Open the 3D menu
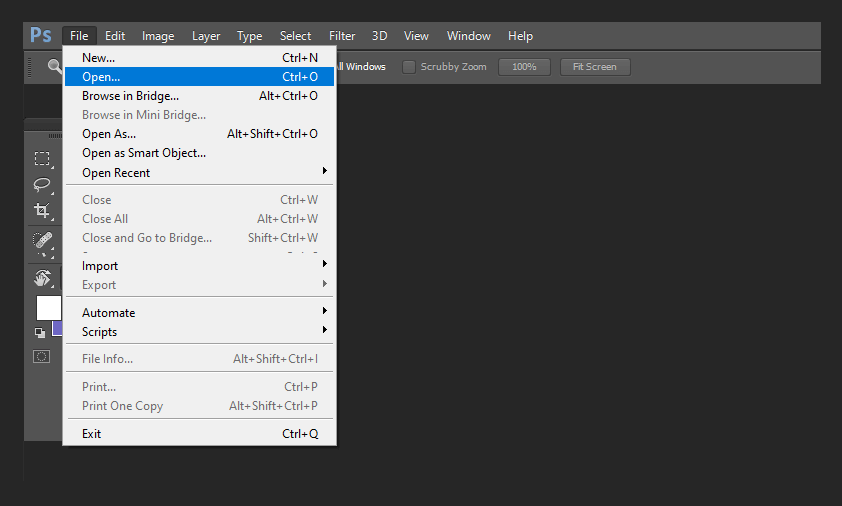842x506 pixels. [380, 36]
